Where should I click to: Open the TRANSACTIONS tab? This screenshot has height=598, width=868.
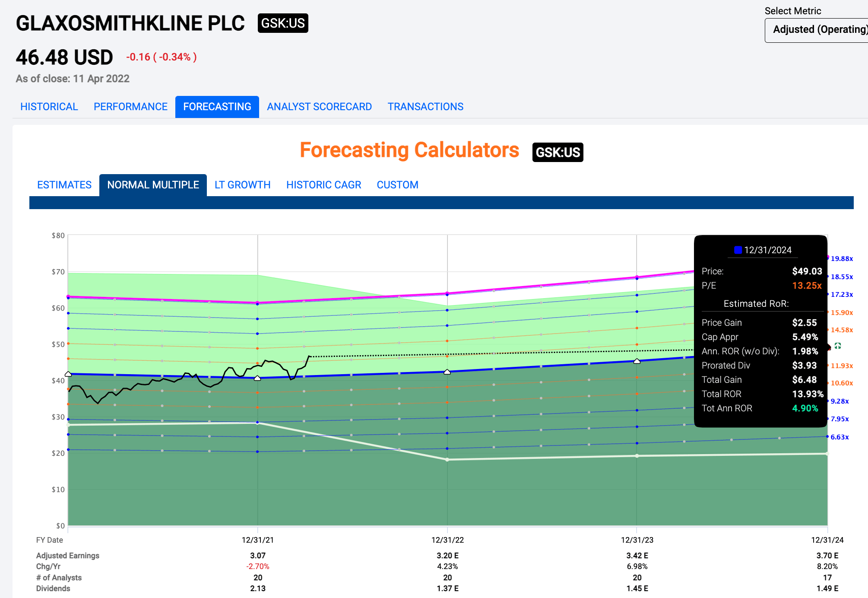pos(425,107)
